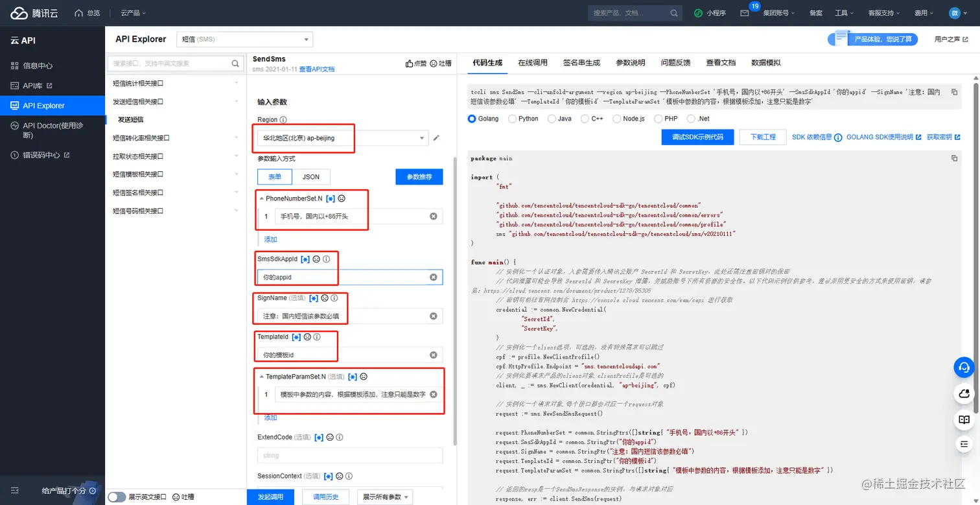
Task: Open the 总览 home overview
Action: 87,13
